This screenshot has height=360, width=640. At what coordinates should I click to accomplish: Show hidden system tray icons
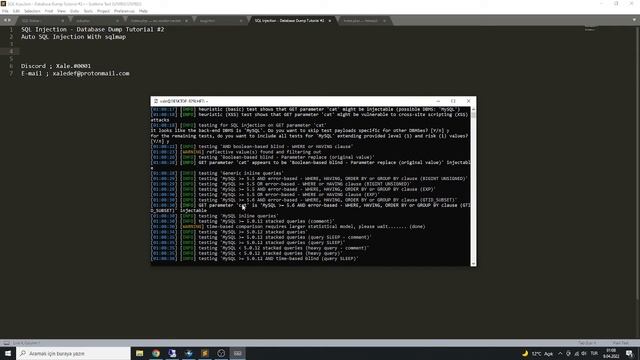(560, 353)
